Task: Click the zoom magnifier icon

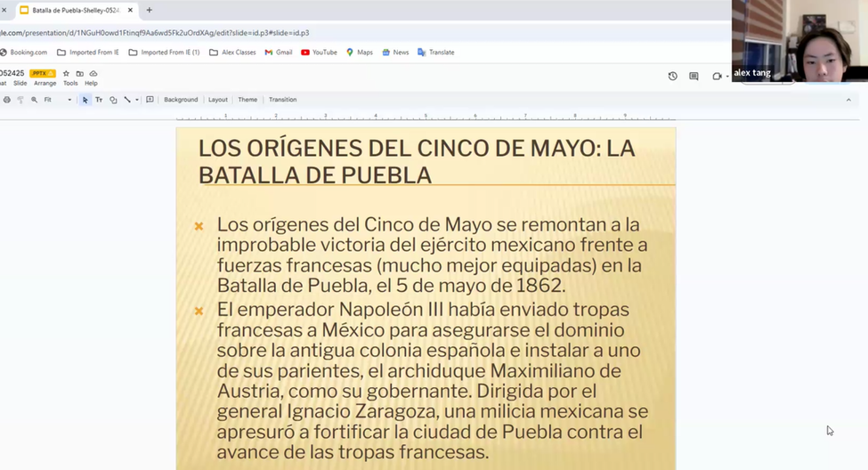Action: (34, 100)
